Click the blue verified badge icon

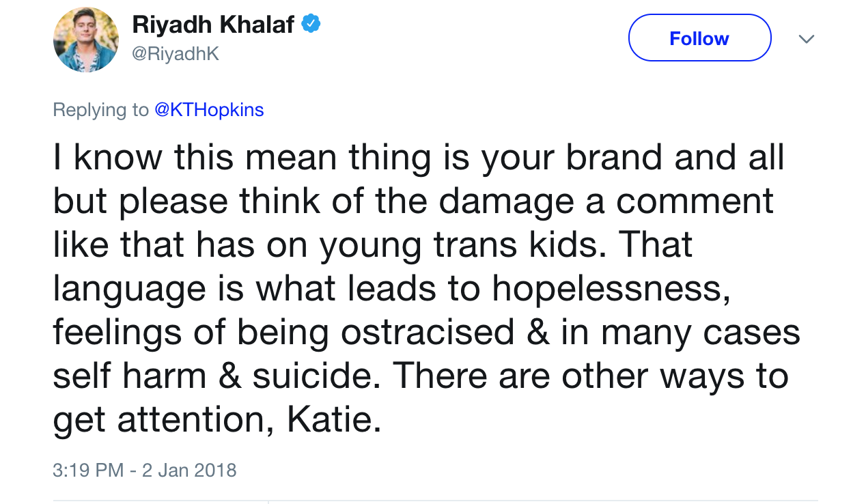click(x=311, y=24)
